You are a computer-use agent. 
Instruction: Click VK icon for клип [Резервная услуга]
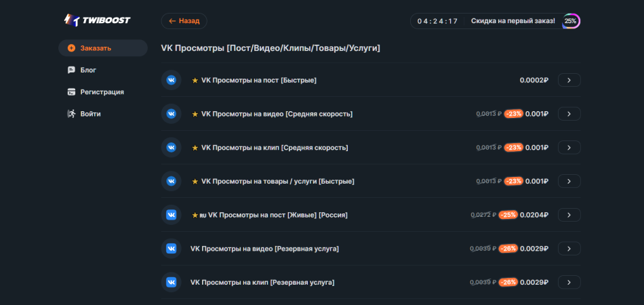point(172,282)
